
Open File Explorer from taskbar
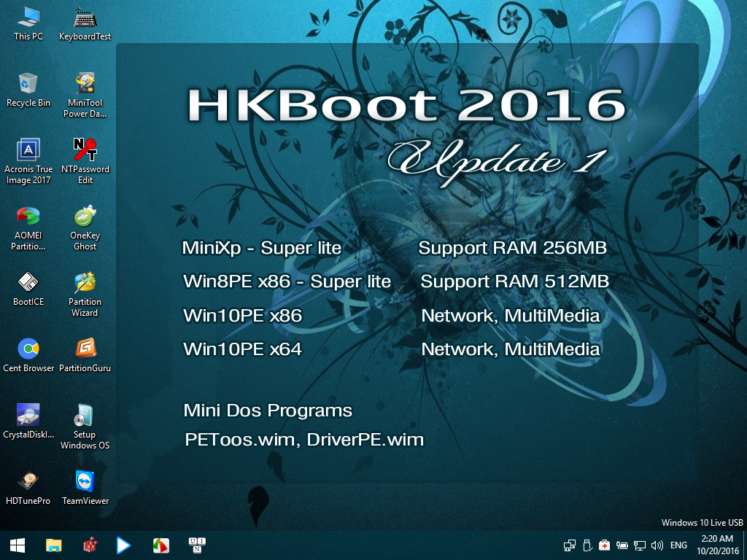54,545
